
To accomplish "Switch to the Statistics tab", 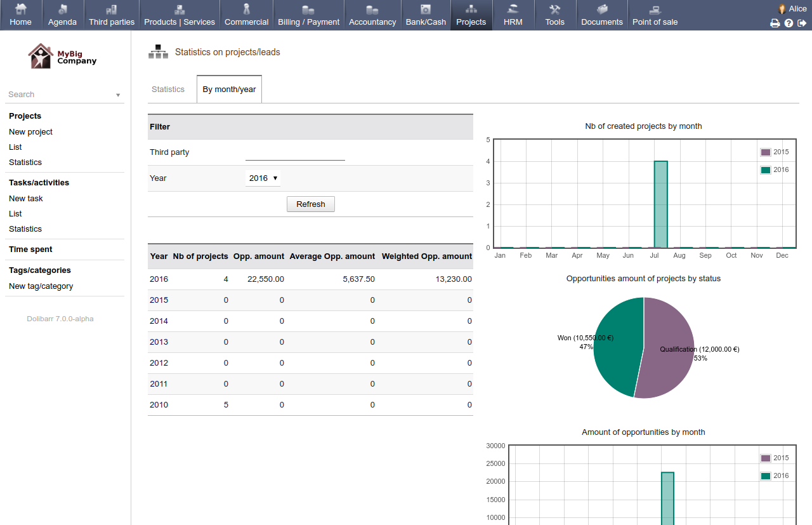I will point(168,90).
